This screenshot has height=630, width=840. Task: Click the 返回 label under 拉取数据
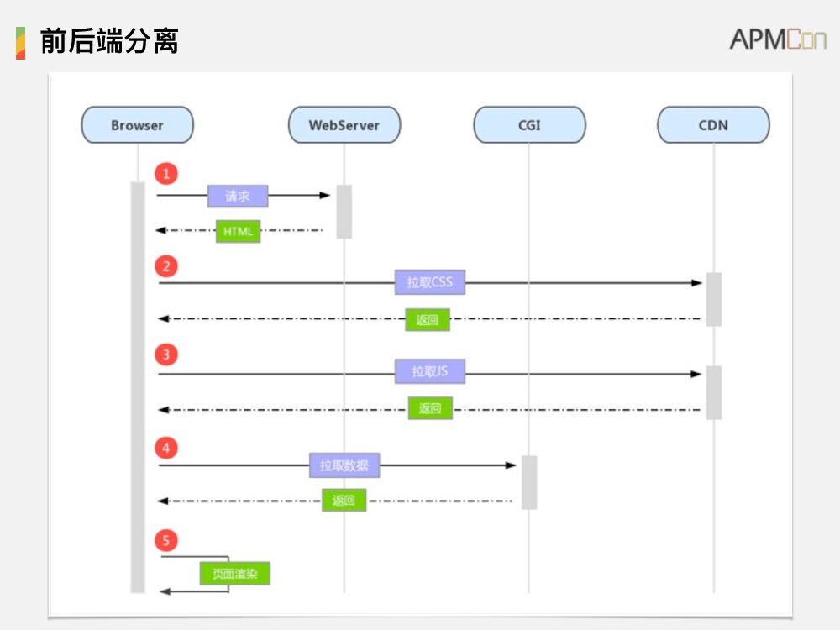(344, 501)
